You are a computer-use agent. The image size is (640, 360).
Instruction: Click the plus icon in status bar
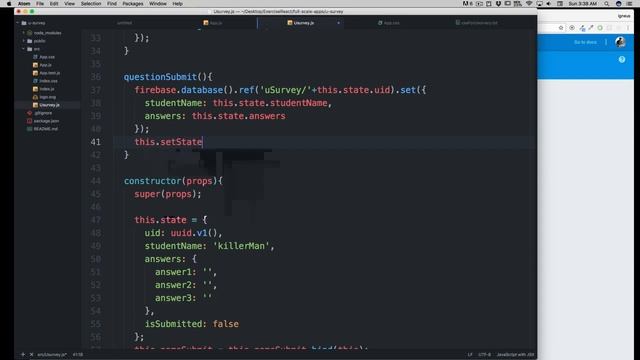(x=23, y=355)
